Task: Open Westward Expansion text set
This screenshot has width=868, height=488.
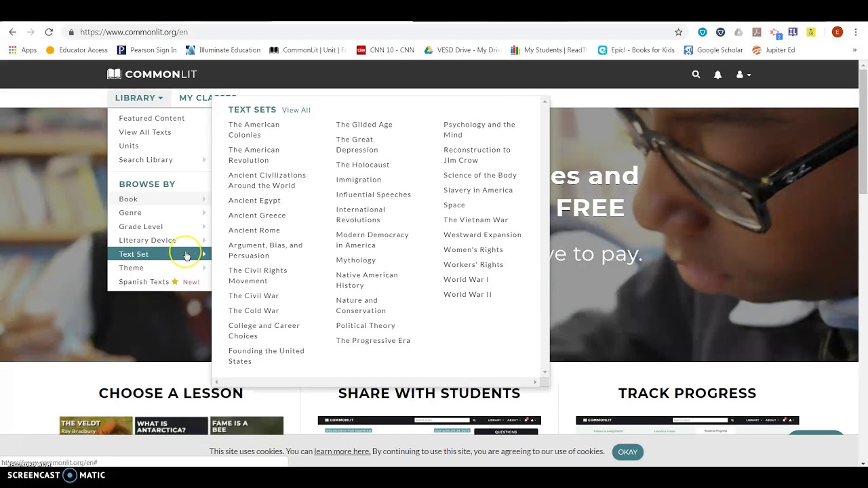Action: click(x=482, y=235)
